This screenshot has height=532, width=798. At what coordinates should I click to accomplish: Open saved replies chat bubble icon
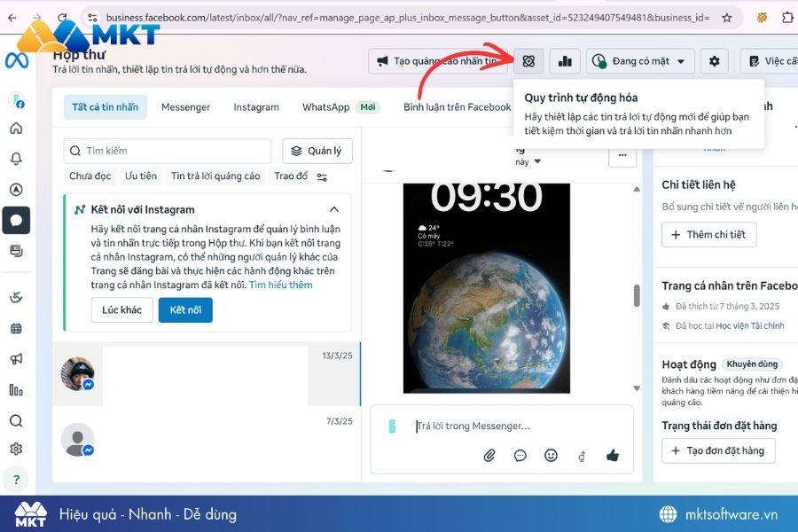pyautogui.click(x=520, y=455)
